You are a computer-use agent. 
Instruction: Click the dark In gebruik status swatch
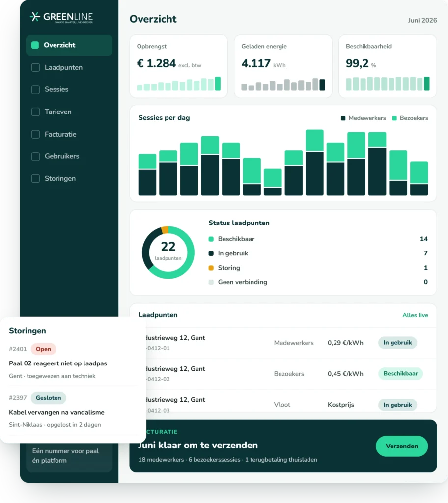211,253
